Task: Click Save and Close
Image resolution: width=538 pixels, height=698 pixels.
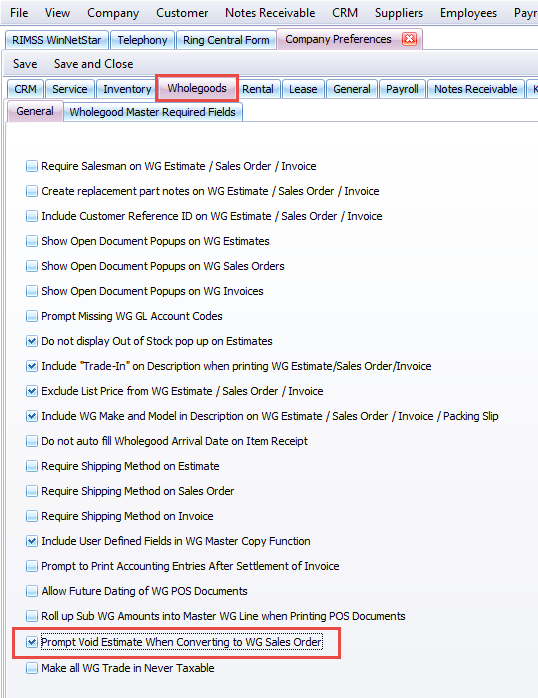Action: point(93,64)
